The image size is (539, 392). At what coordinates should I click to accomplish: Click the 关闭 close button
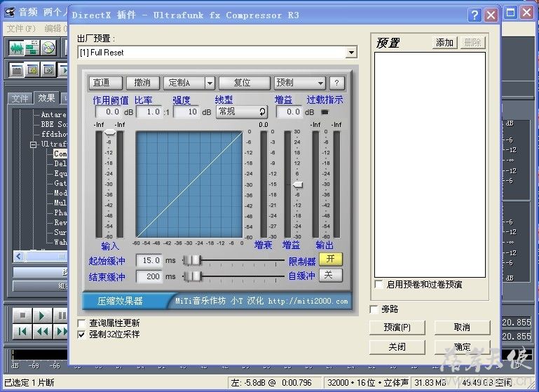click(397, 347)
